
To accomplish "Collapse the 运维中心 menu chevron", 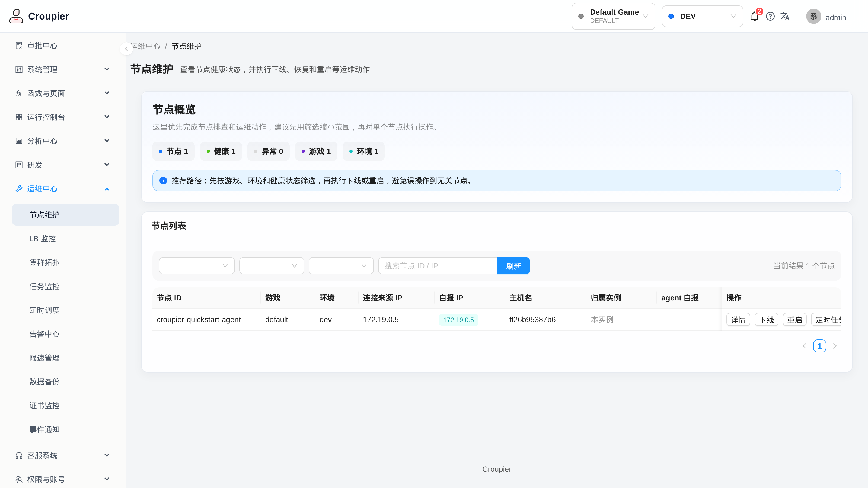I will [107, 189].
